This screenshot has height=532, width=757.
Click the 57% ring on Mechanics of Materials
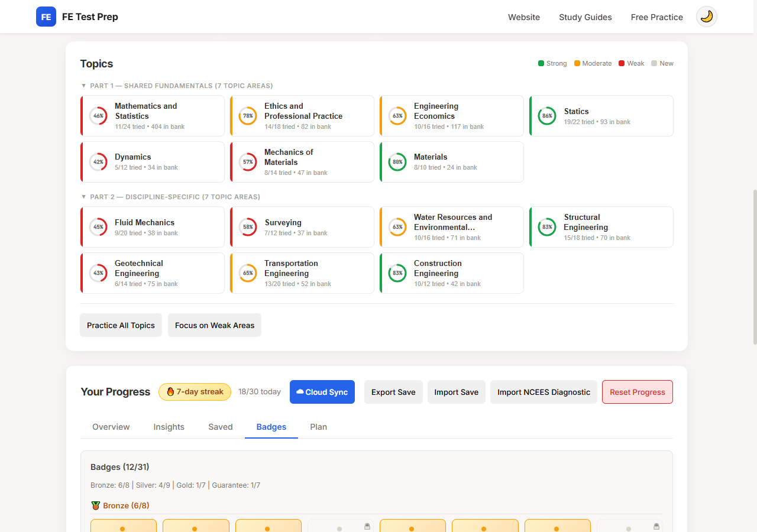click(248, 162)
